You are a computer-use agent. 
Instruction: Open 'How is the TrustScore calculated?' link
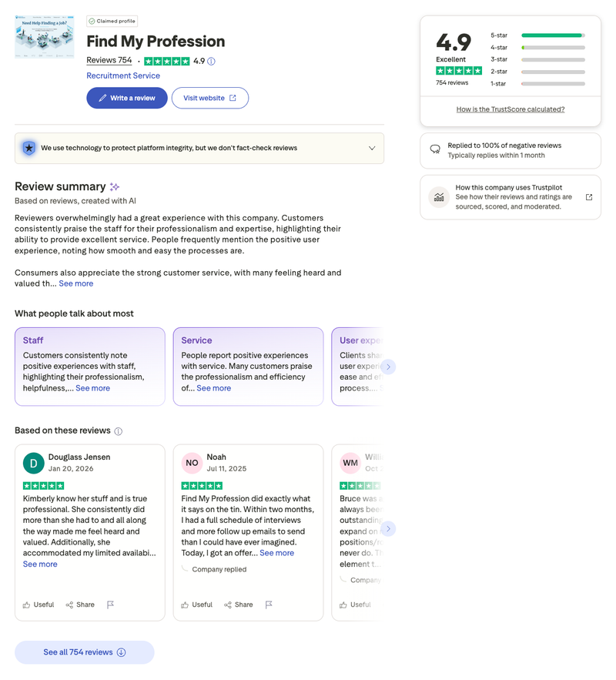pos(510,109)
